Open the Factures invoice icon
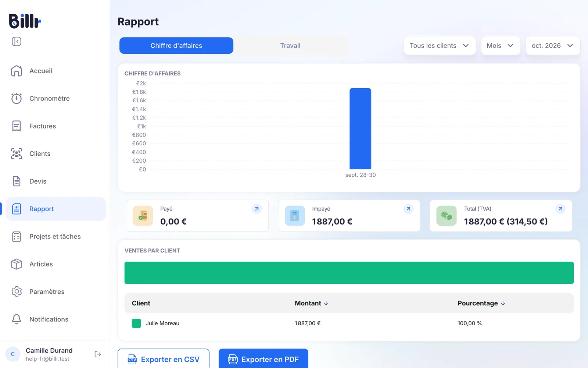 (x=17, y=126)
